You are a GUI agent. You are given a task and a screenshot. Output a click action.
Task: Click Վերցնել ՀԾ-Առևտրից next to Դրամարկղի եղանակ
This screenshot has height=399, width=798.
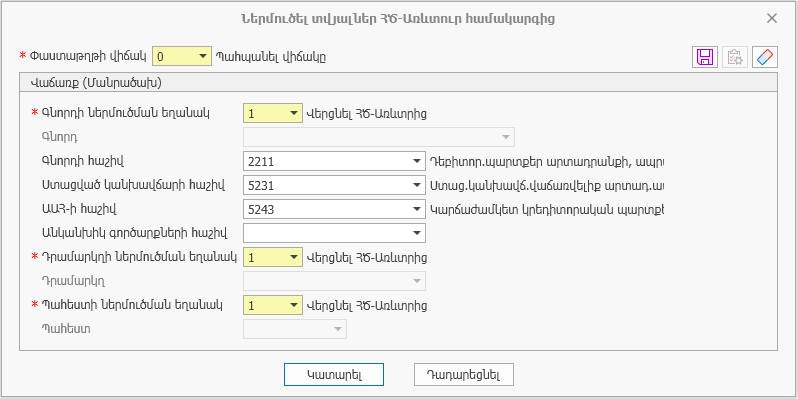(x=366, y=258)
